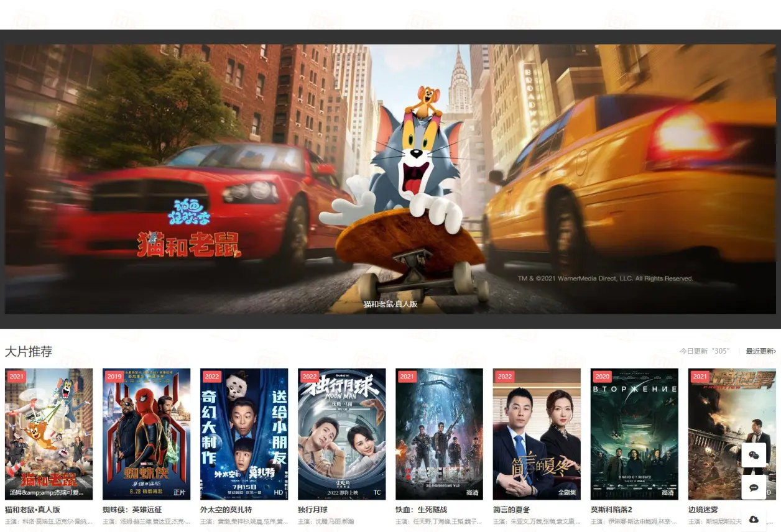The height and width of the screenshot is (532, 781).
Task: Click the 全剧集 label on 简言的夏冬 poster
Action: click(x=567, y=492)
